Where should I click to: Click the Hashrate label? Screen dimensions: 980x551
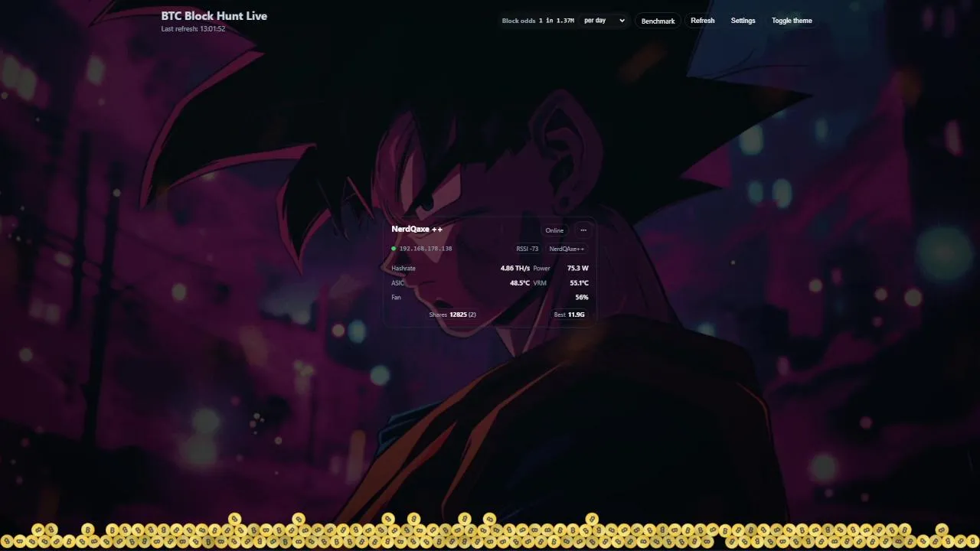tap(403, 269)
